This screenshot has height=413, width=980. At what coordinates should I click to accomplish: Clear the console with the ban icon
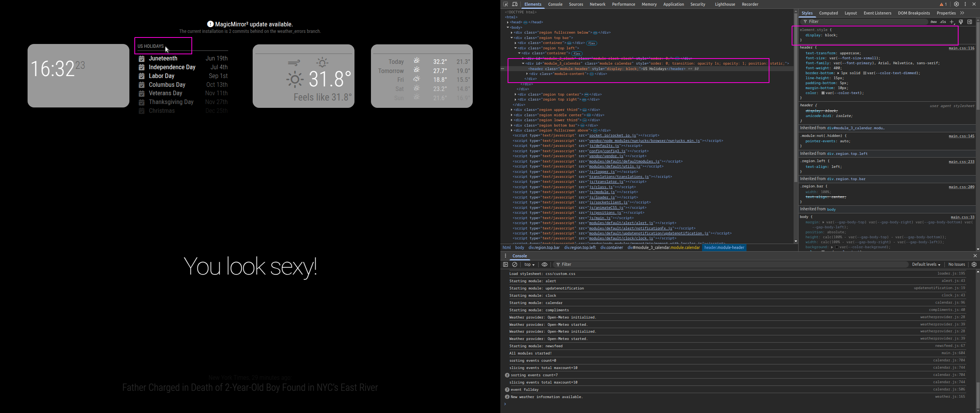click(515, 264)
